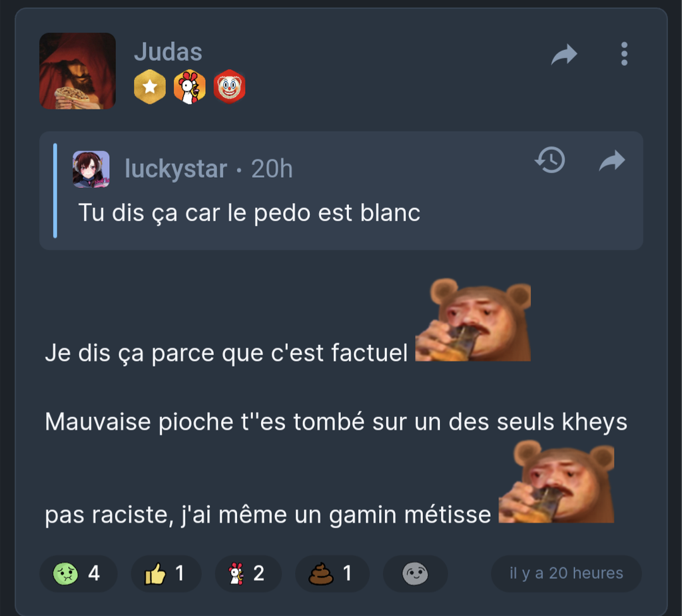The image size is (682, 616).
Task: Click the first bear drinking sticker
Action: 474,320
